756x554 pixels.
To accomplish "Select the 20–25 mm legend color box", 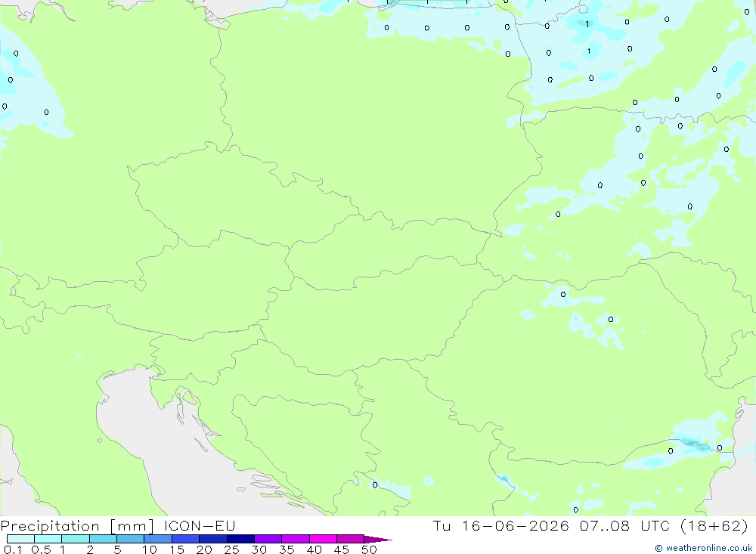I will point(212,539).
